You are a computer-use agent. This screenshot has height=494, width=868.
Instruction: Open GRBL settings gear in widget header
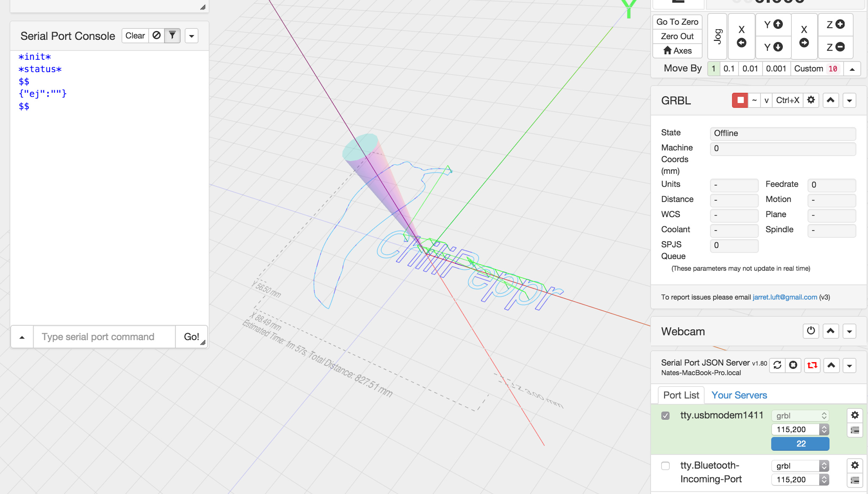(811, 100)
